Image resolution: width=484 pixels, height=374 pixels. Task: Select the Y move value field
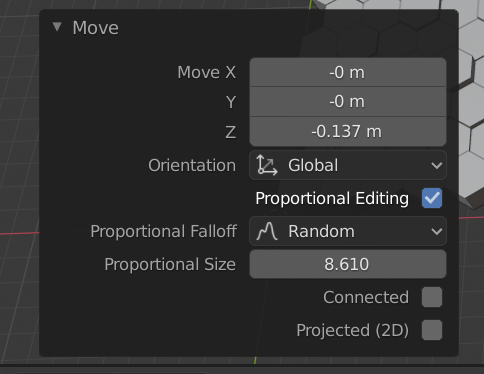[348, 102]
